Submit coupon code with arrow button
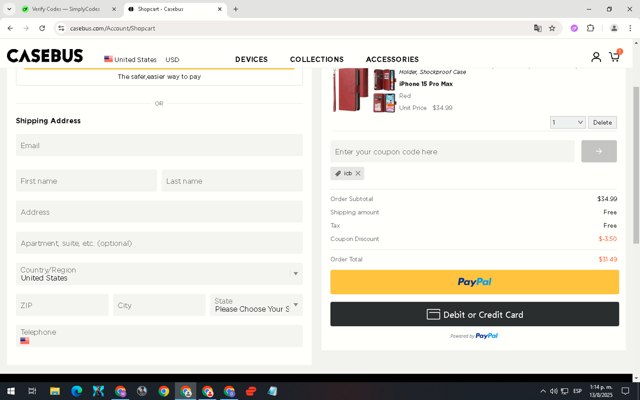The height and width of the screenshot is (400, 640). [599, 151]
